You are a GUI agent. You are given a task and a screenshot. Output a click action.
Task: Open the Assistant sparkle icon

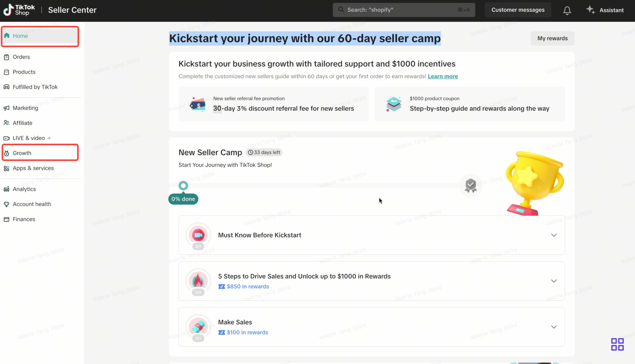[590, 10]
